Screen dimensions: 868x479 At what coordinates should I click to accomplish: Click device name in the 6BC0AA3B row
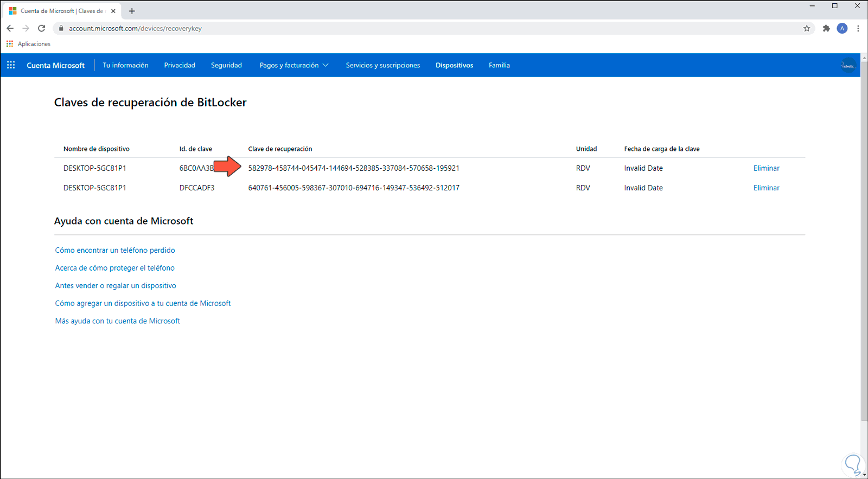click(x=95, y=168)
